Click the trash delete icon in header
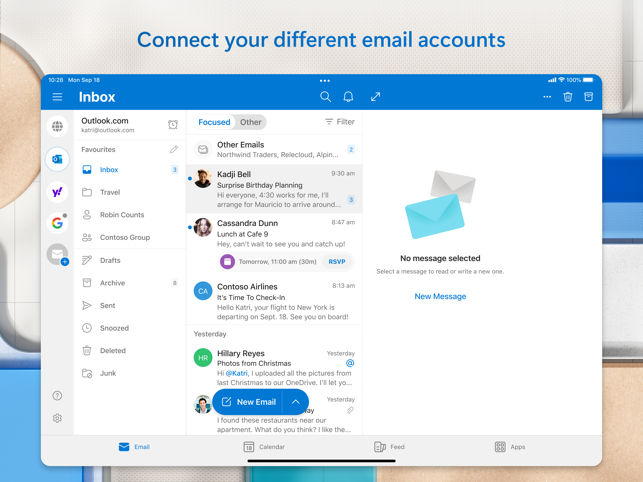Image resolution: width=643 pixels, height=482 pixels. tap(568, 97)
